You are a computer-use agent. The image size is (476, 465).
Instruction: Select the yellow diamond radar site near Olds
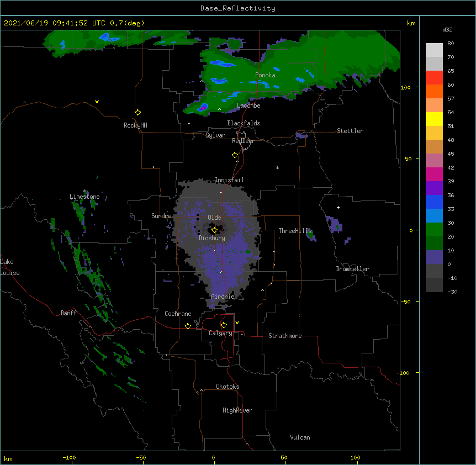214,230
